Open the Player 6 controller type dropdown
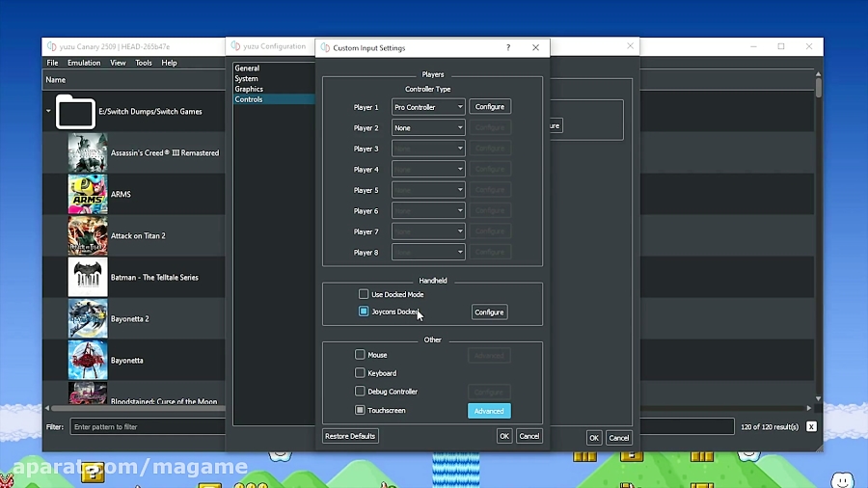This screenshot has width=868, height=488. coord(428,211)
